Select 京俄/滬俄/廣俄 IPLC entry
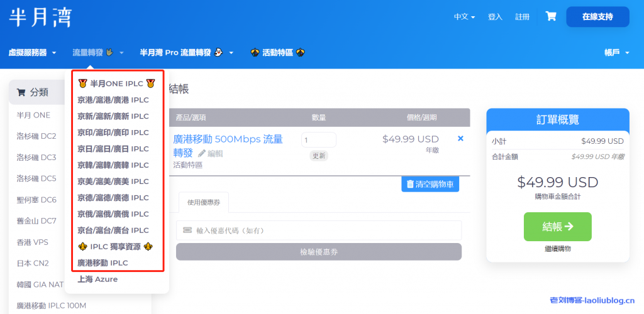 (113, 214)
